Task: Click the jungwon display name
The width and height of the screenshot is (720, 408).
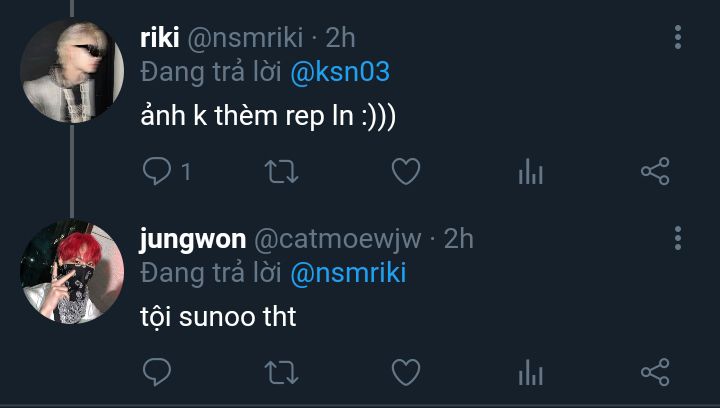Action: tap(193, 239)
